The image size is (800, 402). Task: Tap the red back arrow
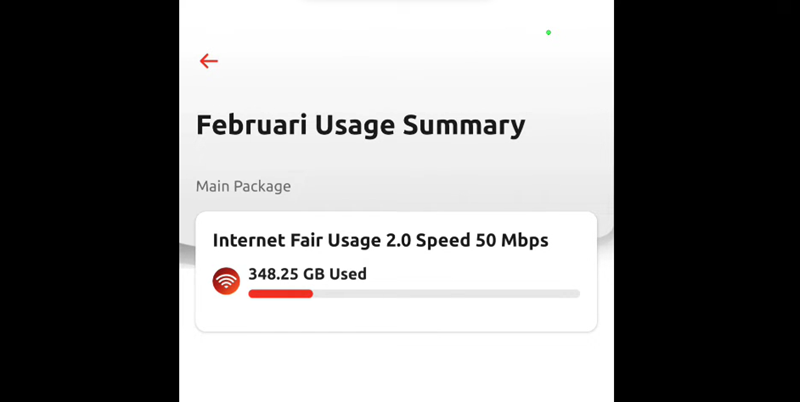click(208, 61)
